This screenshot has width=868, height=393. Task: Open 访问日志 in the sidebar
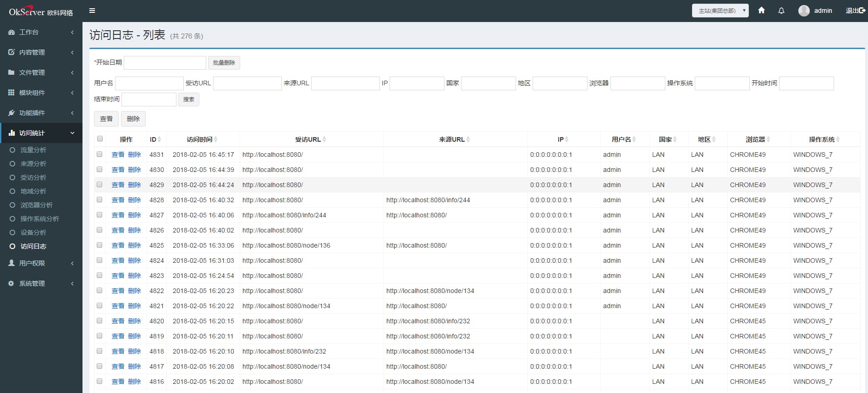[33, 246]
